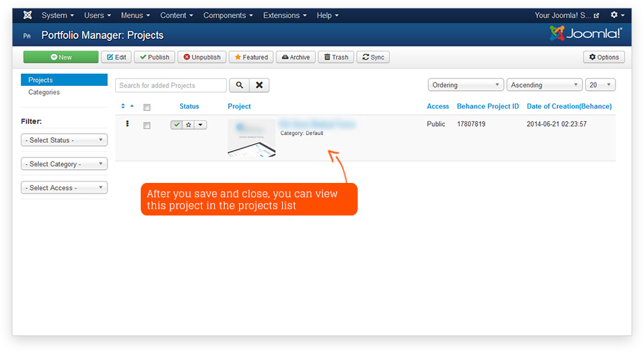
Task: Click the project thumbnail image
Action: click(x=252, y=139)
